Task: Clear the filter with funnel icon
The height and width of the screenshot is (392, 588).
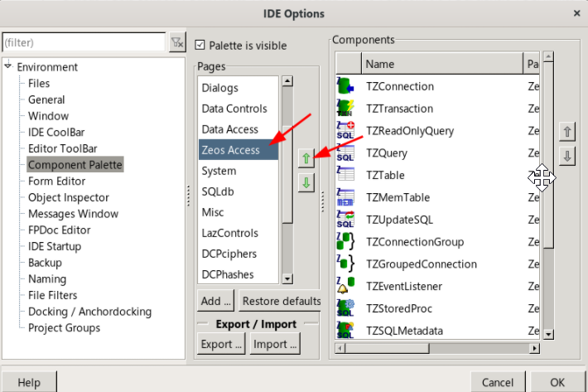Action: [x=177, y=42]
